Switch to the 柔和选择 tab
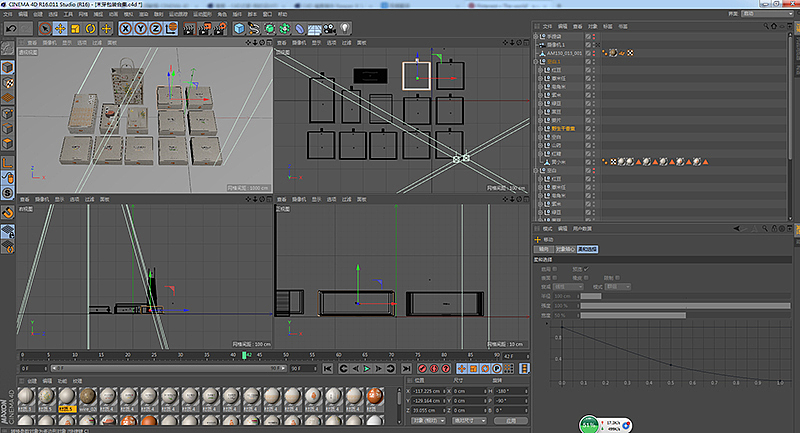This screenshot has width=800, height=433. [587, 249]
